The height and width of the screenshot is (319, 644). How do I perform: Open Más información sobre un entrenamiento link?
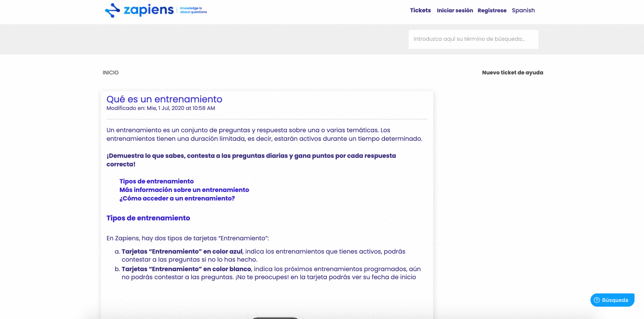click(x=184, y=190)
